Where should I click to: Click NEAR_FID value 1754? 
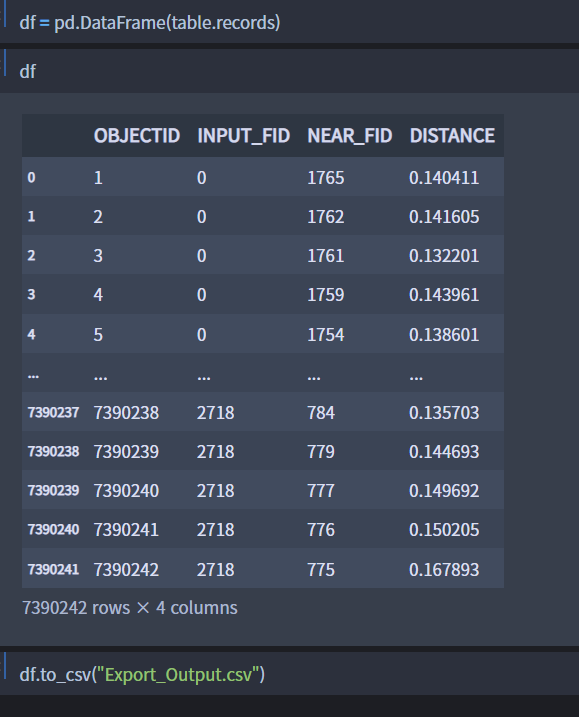pos(325,334)
